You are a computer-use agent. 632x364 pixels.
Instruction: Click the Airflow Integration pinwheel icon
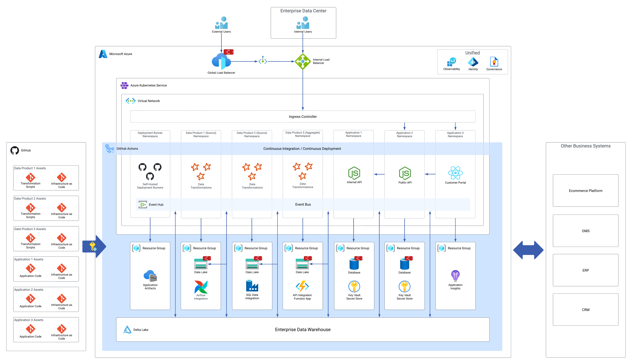[x=201, y=287]
